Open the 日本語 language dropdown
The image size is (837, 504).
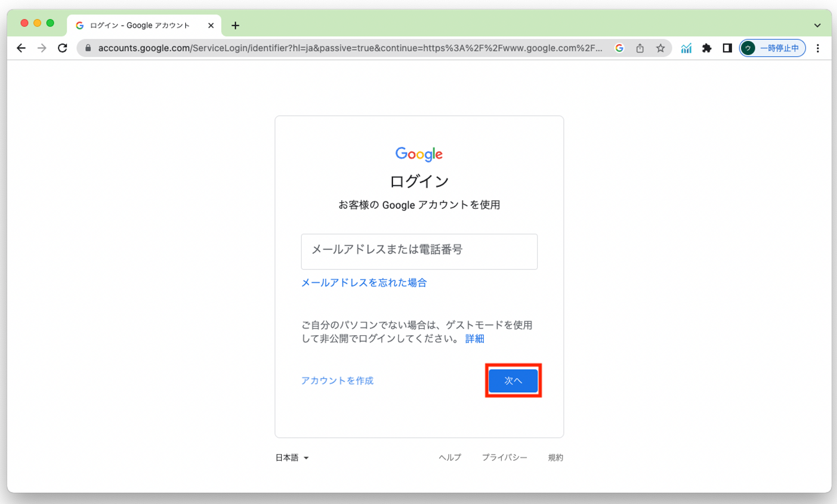click(292, 457)
